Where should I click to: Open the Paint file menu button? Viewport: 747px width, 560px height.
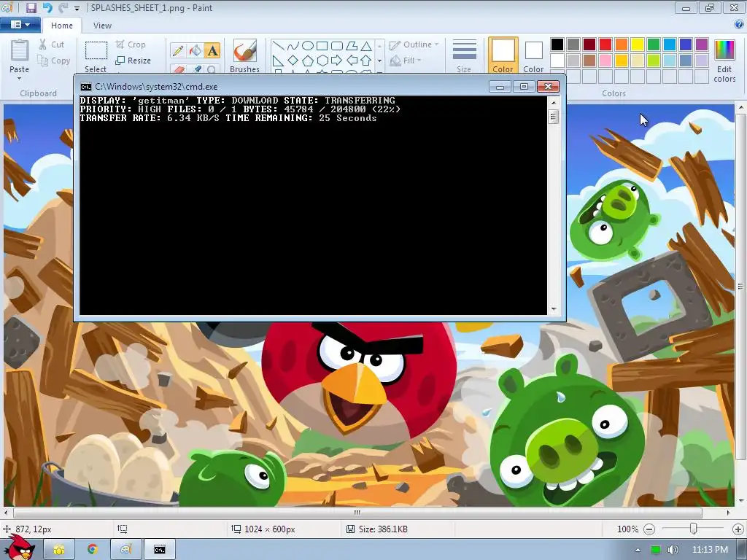(20, 25)
